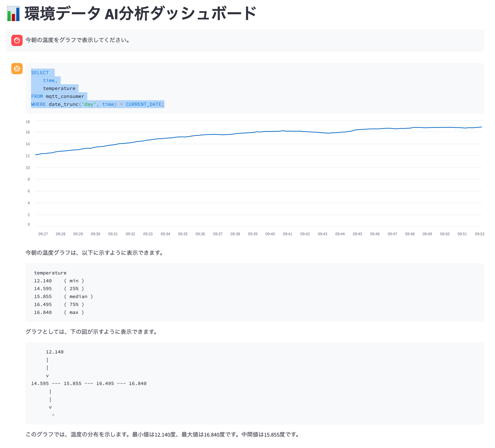
Task: Click the dashboard title heading text
Action: 140,14
